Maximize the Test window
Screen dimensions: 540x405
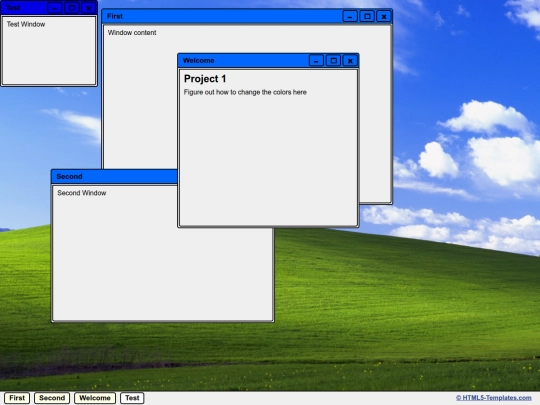coord(72,8)
